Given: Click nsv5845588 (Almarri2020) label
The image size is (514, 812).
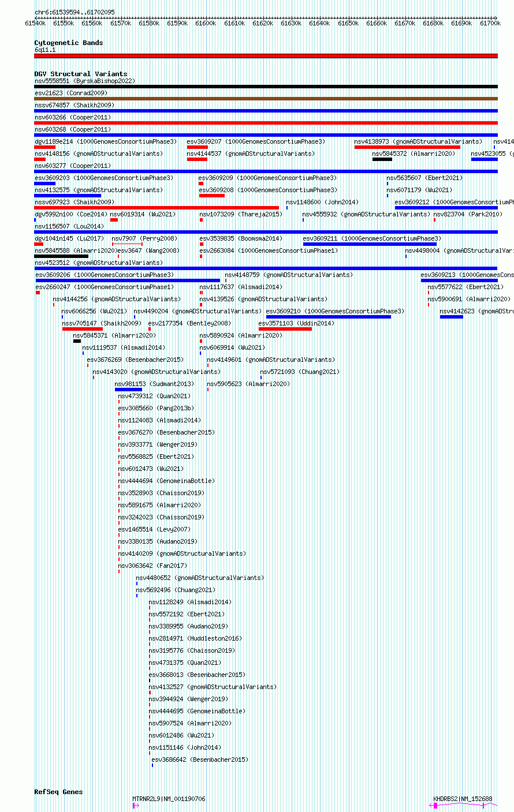Looking at the screenshot, I should click(75, 250).
